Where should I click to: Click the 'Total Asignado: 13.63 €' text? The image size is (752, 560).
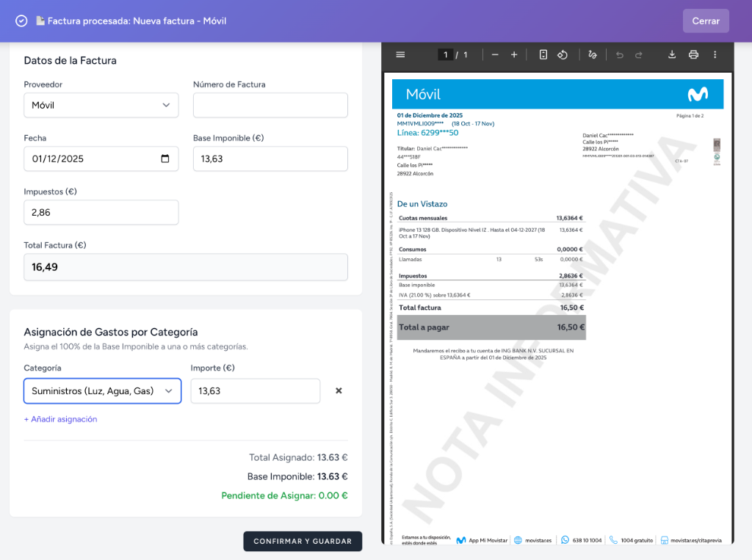click(x=298, y=457)
